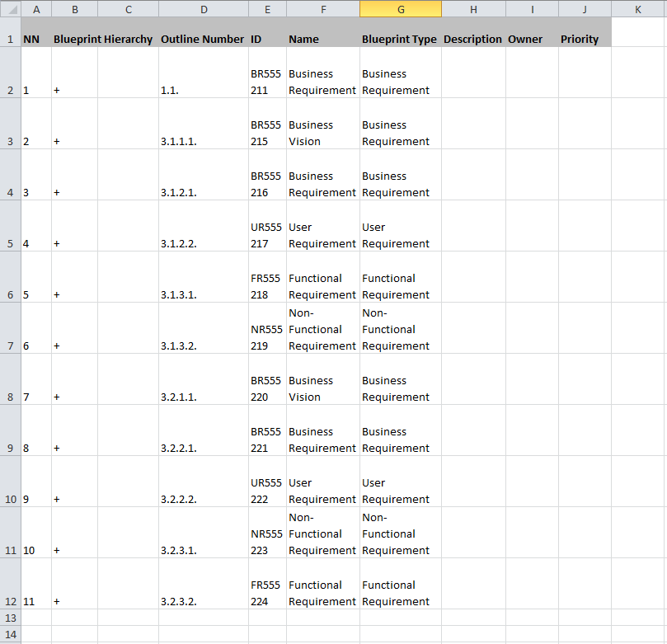Click the Outline Number header cell
The width and height of the screenshot is (667, 644).
coord(204,32)
